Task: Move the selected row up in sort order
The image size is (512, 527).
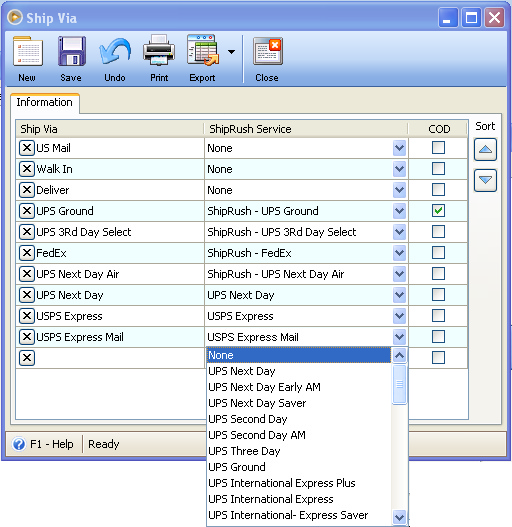Action: (485, 149)
